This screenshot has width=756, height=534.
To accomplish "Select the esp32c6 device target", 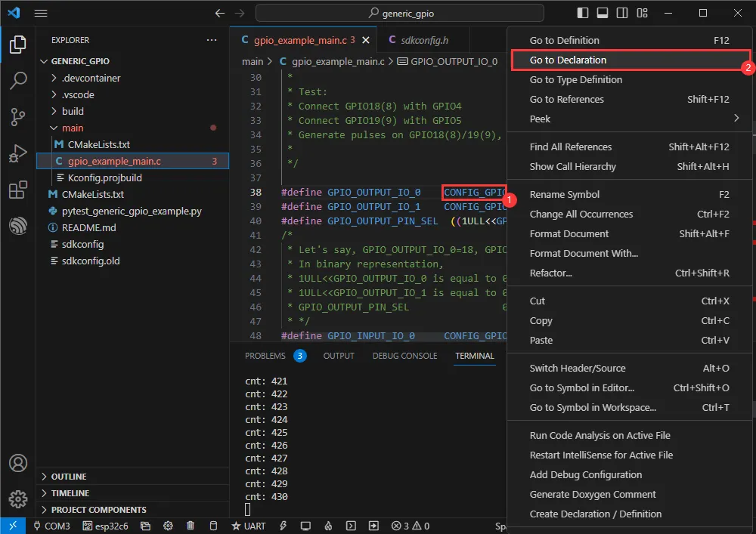I will pyautogui.click(x=105, y=525).
